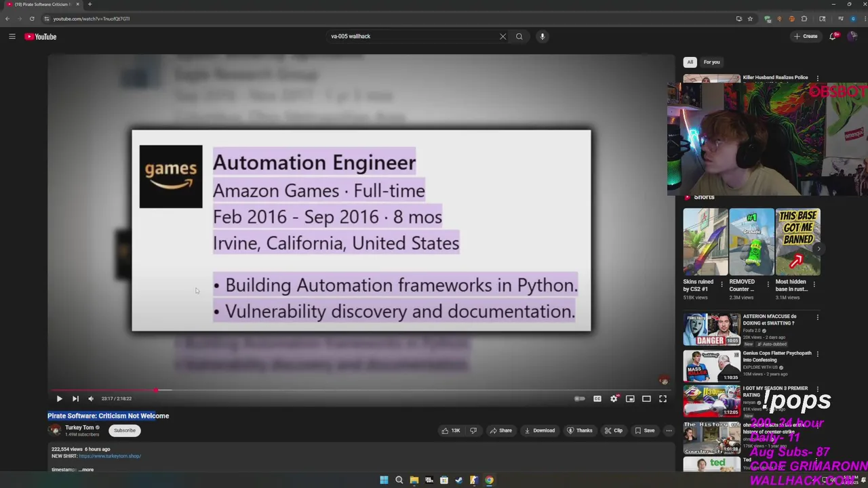Viewport: 868px width, 488px height.
Task: Select the For you filter chip
Action: [711, 62]
